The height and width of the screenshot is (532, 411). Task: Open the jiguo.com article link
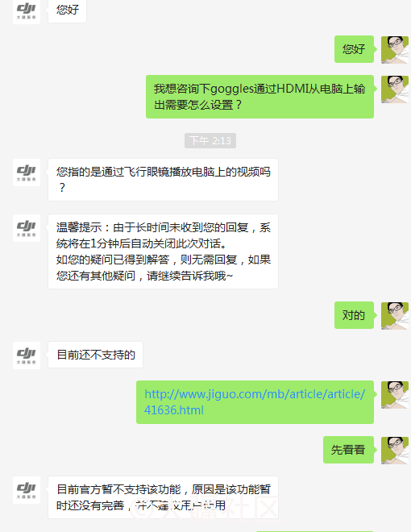(x=255, y=402)
